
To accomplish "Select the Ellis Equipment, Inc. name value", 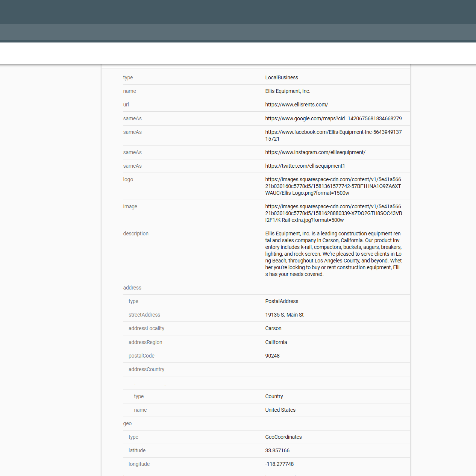I will coord(288,91).
